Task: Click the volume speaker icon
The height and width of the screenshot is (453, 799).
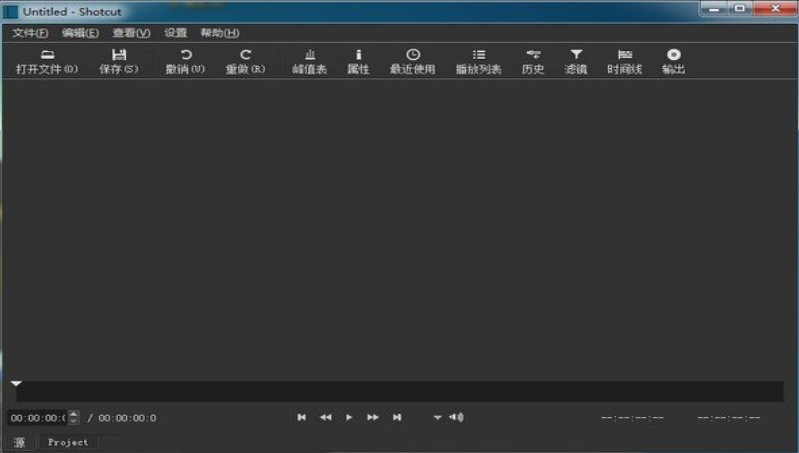Action: pyautogui.click(x=457, y=417)
